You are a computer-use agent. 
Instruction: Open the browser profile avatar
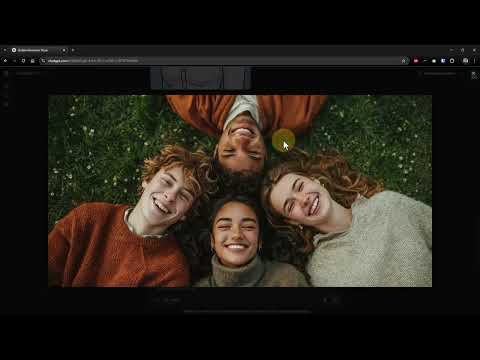coord(466,61)
